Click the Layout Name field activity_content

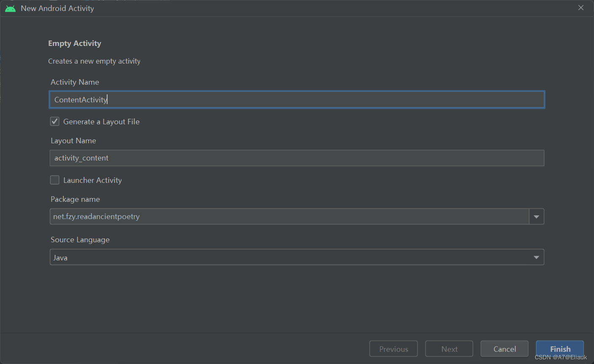tap(297, 158)
